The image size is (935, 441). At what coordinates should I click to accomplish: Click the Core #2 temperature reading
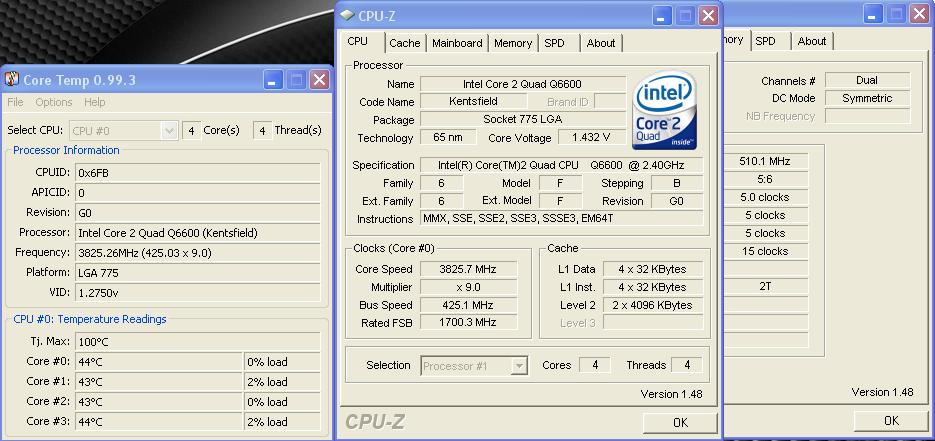(x=159, y=401)
